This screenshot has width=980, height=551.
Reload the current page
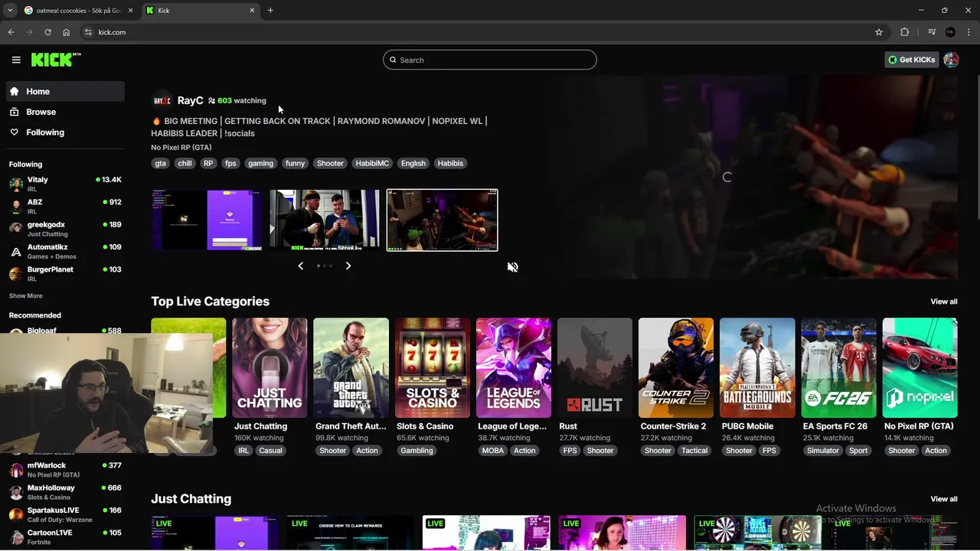tap(47, 32)
